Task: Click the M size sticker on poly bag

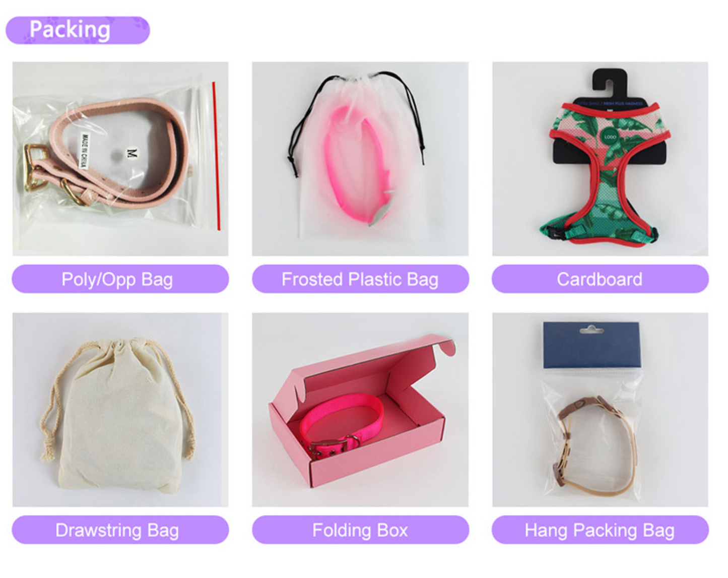Action: (x=132, y=153)
